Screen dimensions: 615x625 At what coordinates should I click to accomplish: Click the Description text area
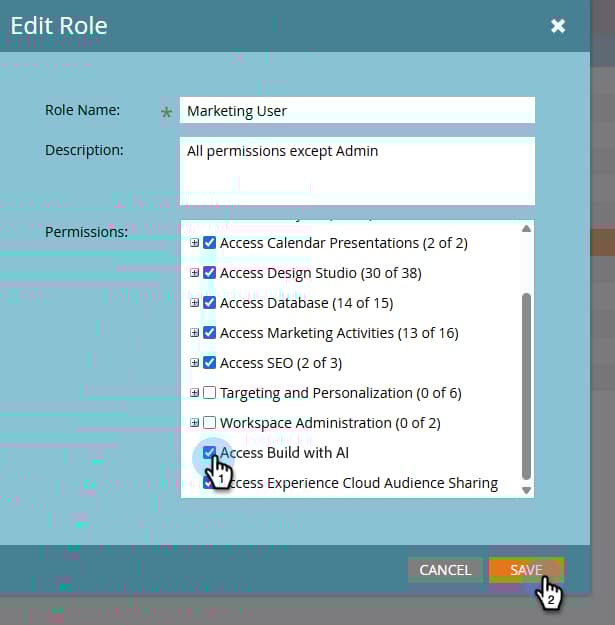[357, 170]
